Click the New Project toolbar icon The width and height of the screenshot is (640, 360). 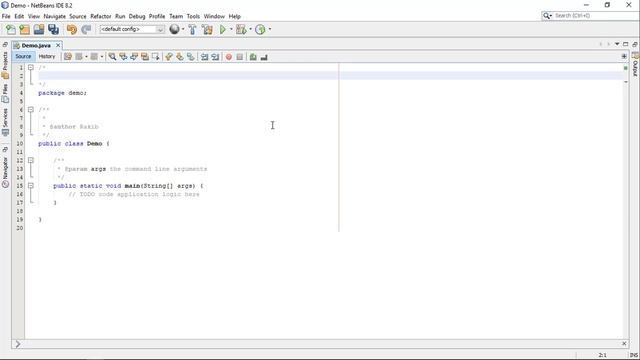tap(24, 29)
